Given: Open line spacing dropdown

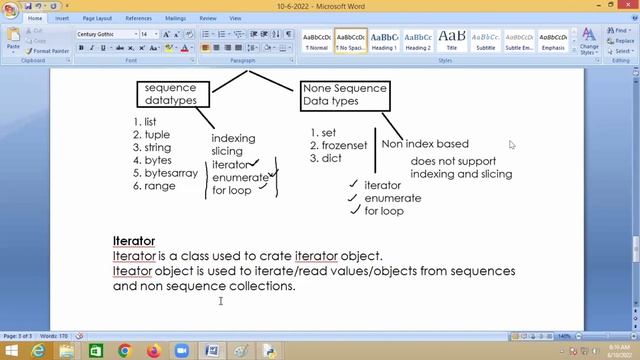Looking at the screenshot, I should 252,48.
